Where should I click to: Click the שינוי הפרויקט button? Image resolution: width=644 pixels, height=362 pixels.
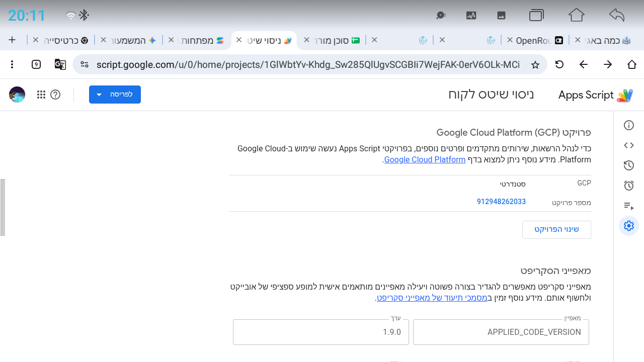(556, 229)
